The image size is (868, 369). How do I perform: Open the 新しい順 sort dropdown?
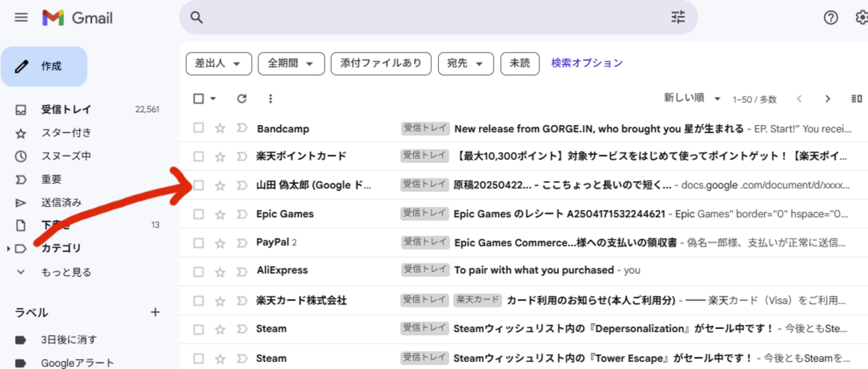pos(692,98)
